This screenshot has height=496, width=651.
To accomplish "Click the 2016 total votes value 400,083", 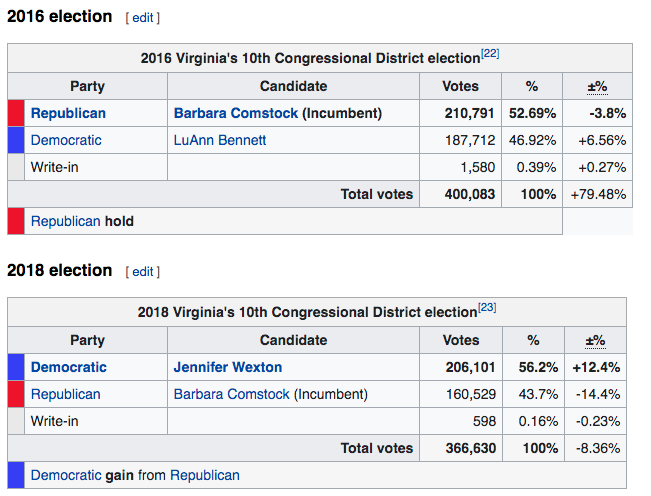I will point(470,194).
